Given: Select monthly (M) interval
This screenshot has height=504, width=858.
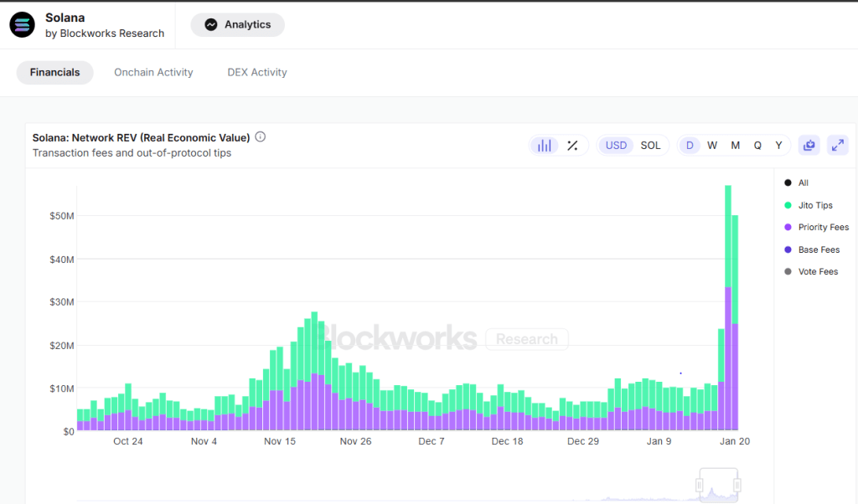Looking at the screenshot, I should pos(736,146).
